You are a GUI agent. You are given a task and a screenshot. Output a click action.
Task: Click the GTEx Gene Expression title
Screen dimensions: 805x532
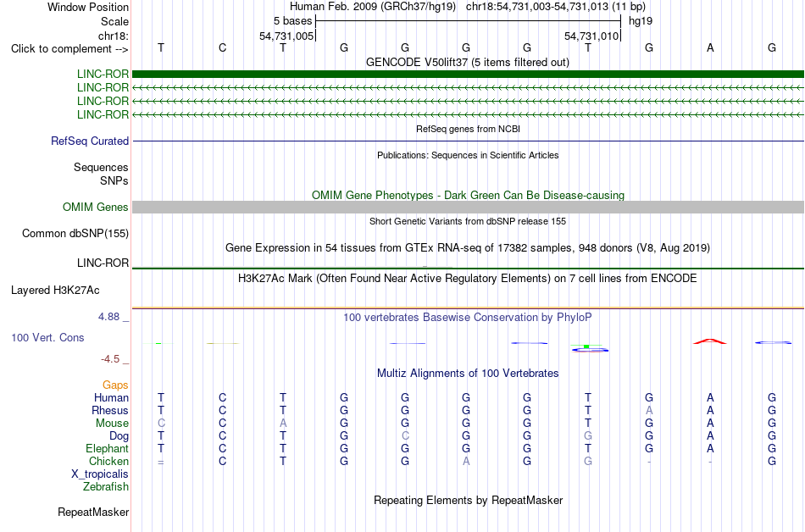pos(468,248)
